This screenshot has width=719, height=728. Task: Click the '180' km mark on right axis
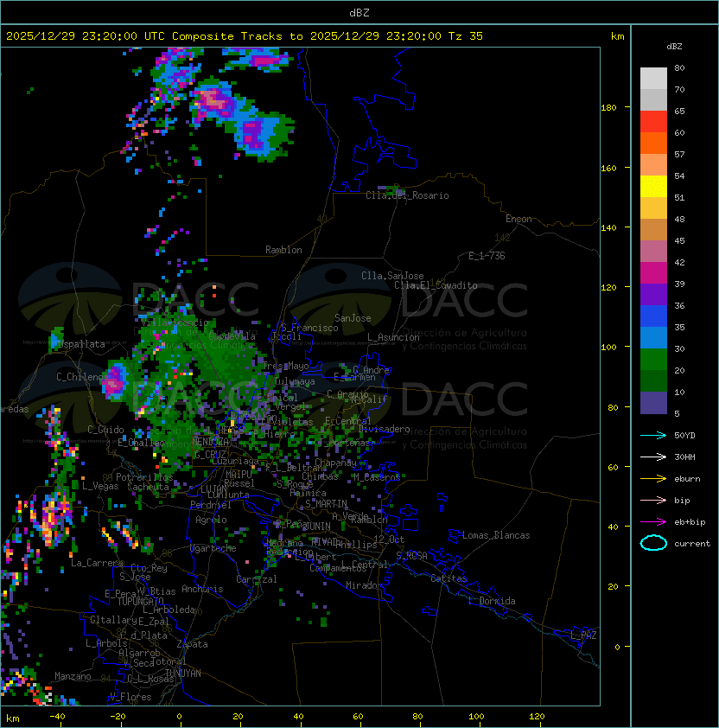[608, 108]
